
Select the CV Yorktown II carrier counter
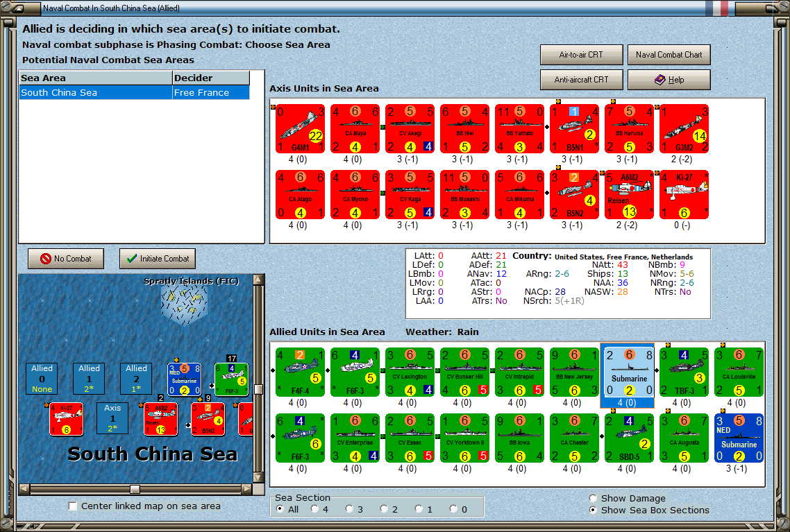(465, 438)
